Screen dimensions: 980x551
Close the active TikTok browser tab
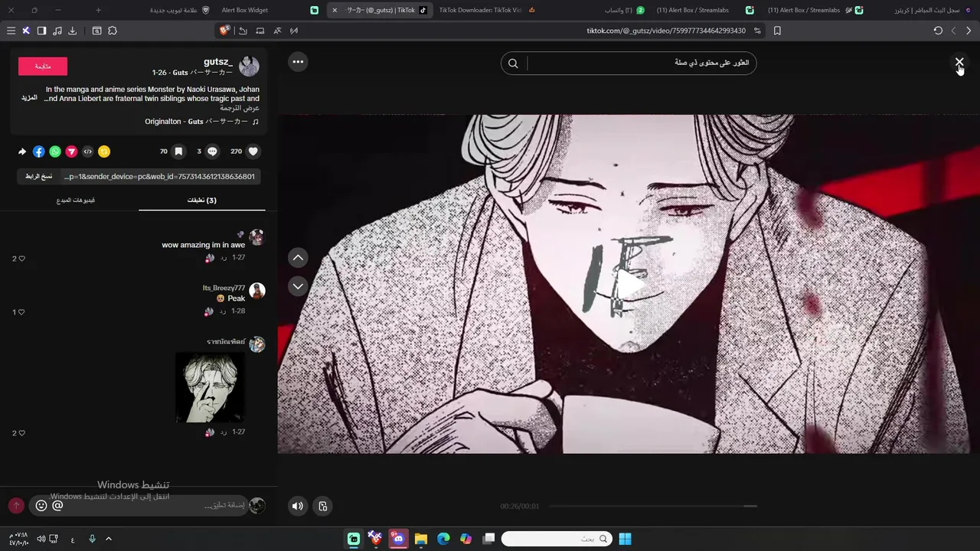(335, 10)
